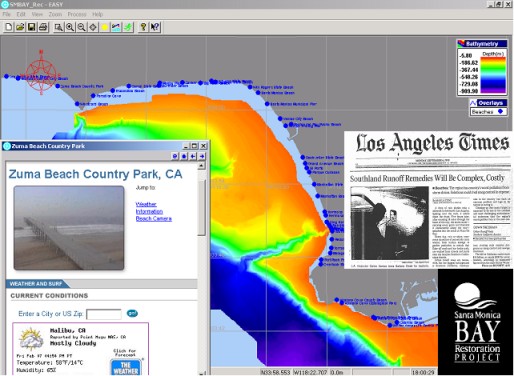Open the Zoom menu
The image size is (514, 376).
coord(55,14)
